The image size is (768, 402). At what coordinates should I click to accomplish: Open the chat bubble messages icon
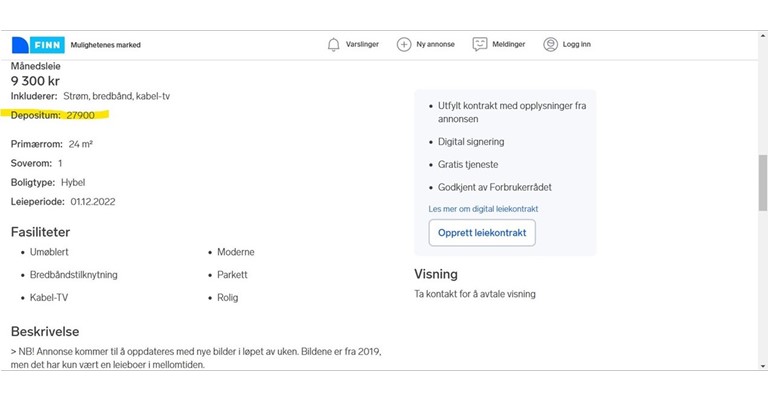pyautogui.click(x=480, y=45)
